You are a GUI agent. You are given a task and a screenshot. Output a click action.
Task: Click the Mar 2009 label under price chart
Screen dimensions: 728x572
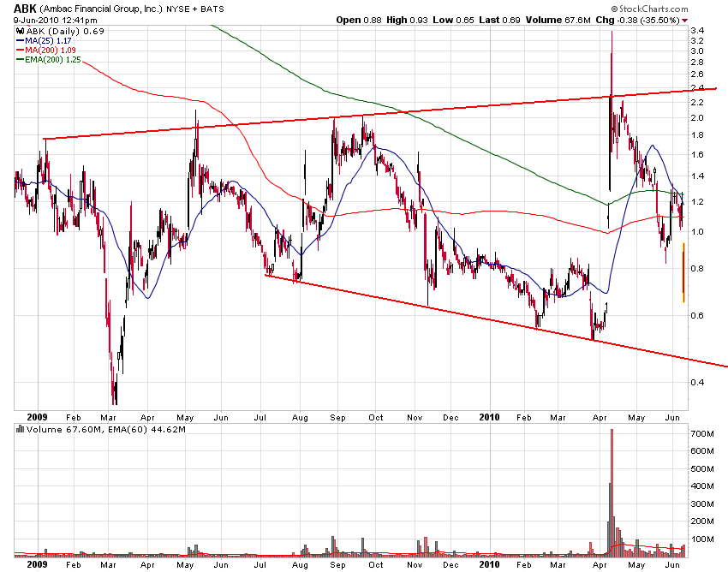pyautogui.click(x=108, y=417)
